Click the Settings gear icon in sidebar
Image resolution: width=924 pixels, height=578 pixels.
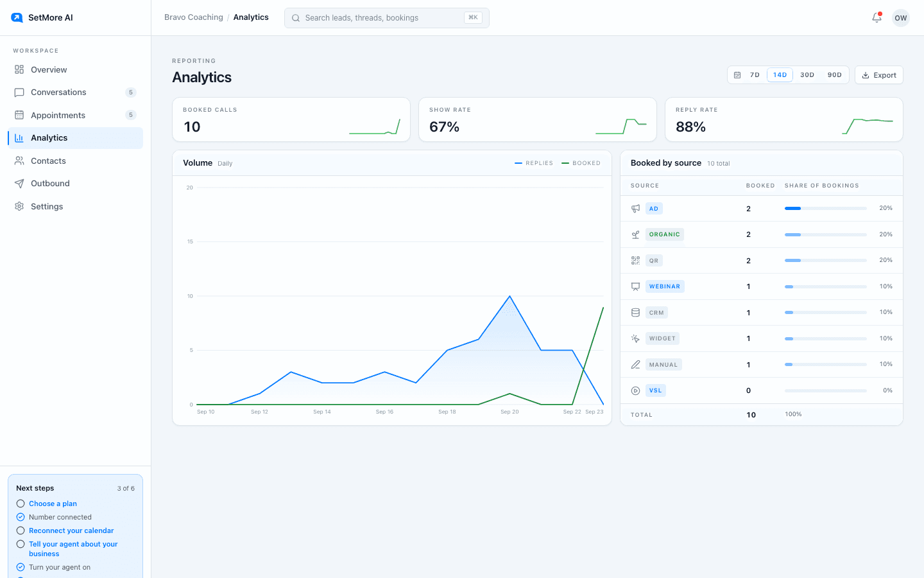[x=19, y=206]
